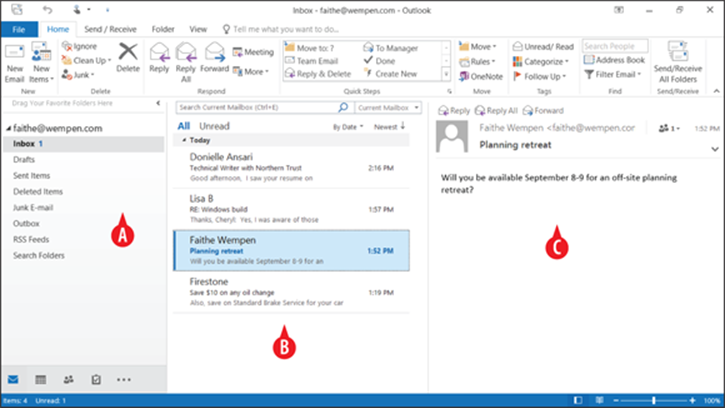Delete the selected message
Viewport: 725px width, 408px height.
(x=128, y=58)
